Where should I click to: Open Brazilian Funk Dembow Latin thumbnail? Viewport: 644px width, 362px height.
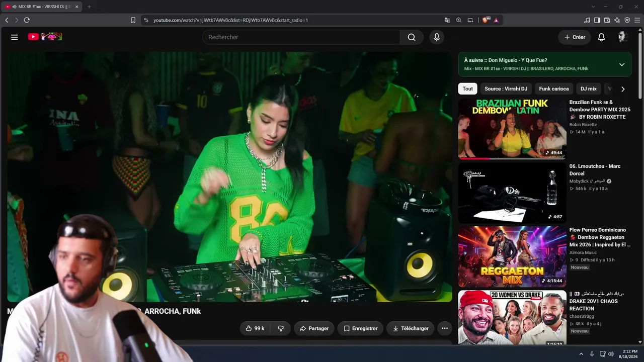512,129
